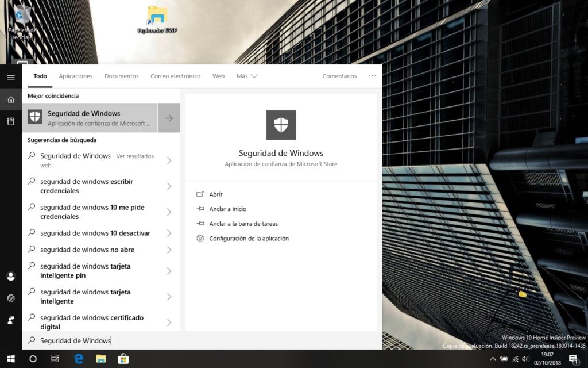Click 'Seguridad de Windows' title in preview pane

(x=281, y=153)
